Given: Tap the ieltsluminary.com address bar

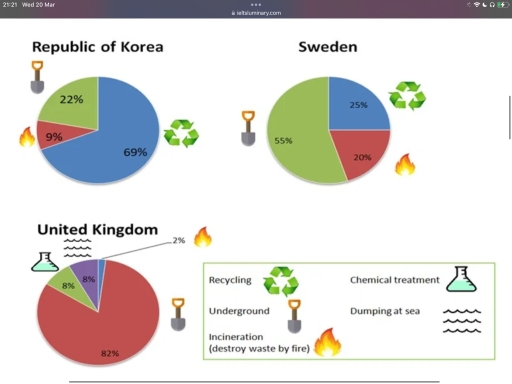Looking at the screenshot, I should point(256,13).
